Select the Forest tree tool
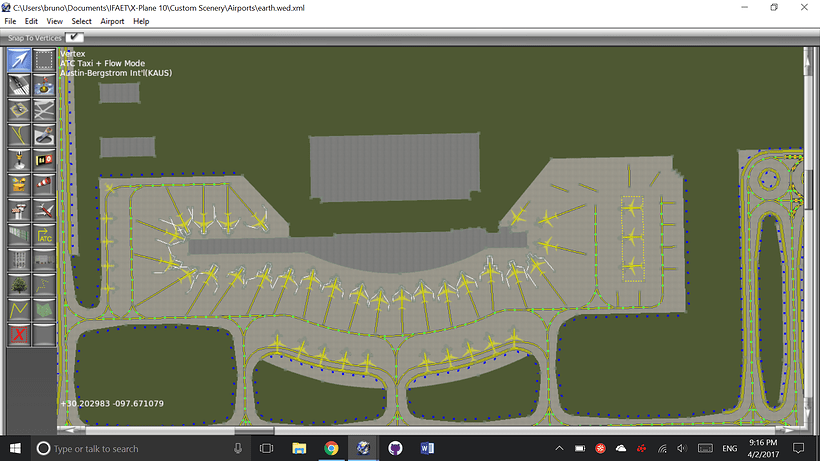This screenshot has width=820, height=461. click(19, 285)
